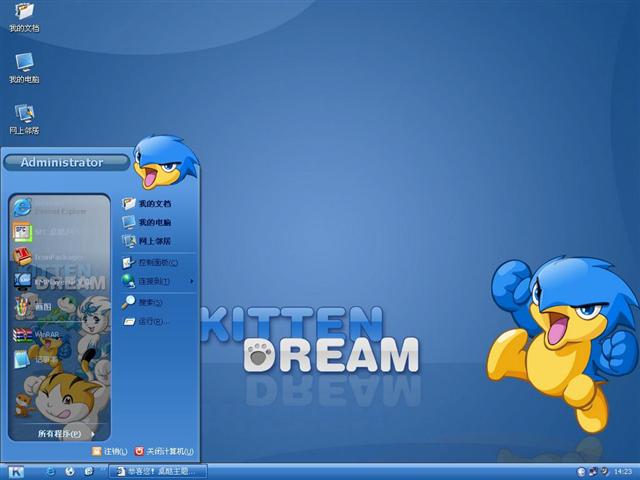Screen dimensions: 640x480
Task: Click the system tray icon beside the clock
Action: pyautogui.click(x=604, y=471)
